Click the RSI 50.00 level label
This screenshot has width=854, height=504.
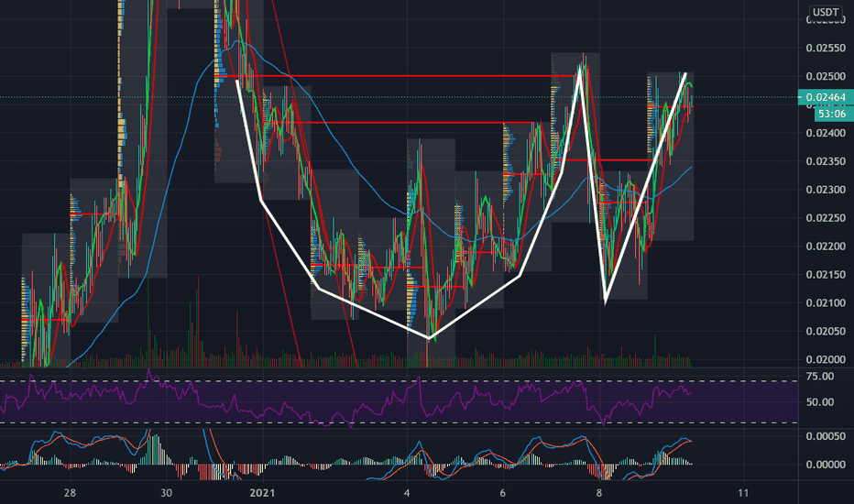pos(820,402)
